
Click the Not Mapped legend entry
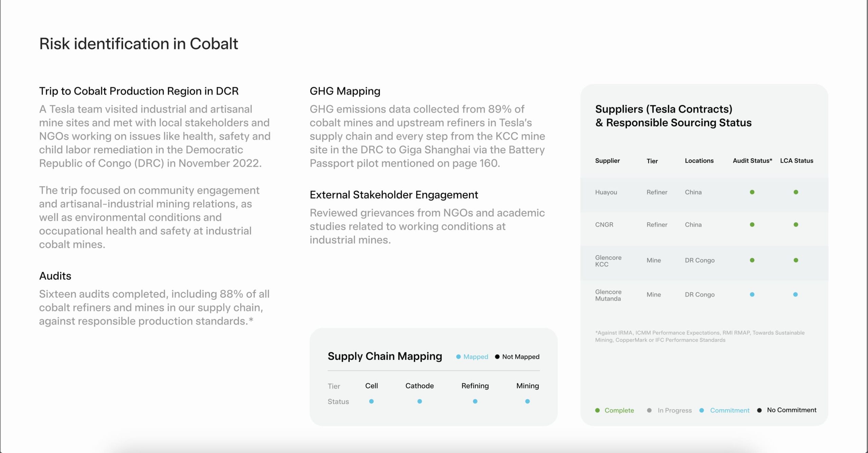[517, 357]
